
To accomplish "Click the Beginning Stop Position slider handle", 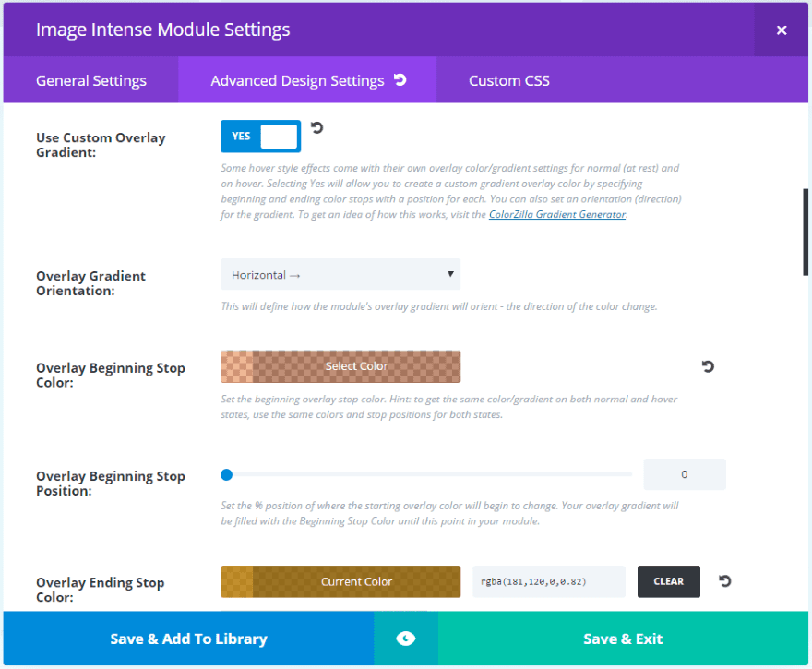I will tap(226, 475).
